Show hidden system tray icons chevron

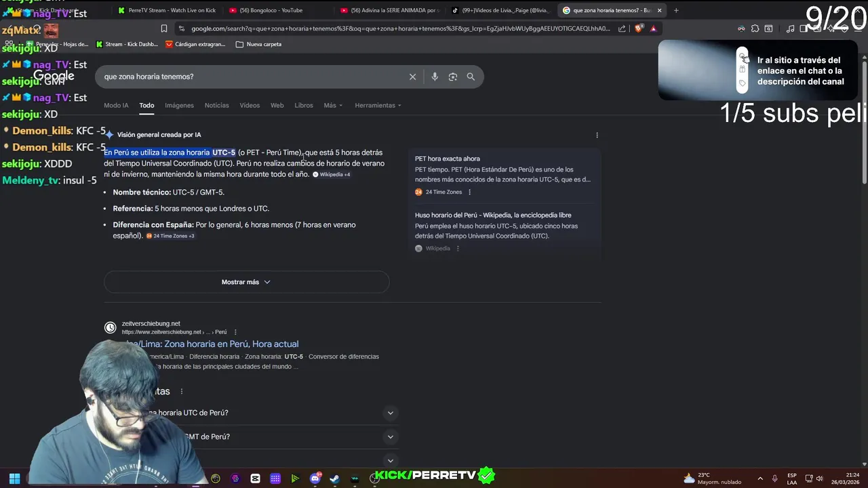pos(759,479)
